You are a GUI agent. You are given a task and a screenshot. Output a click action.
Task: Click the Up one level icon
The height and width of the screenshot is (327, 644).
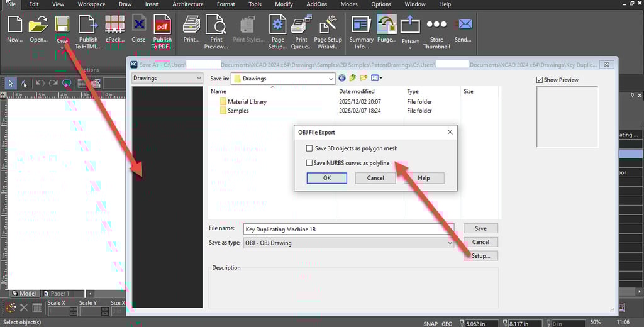tap(352, 78)
